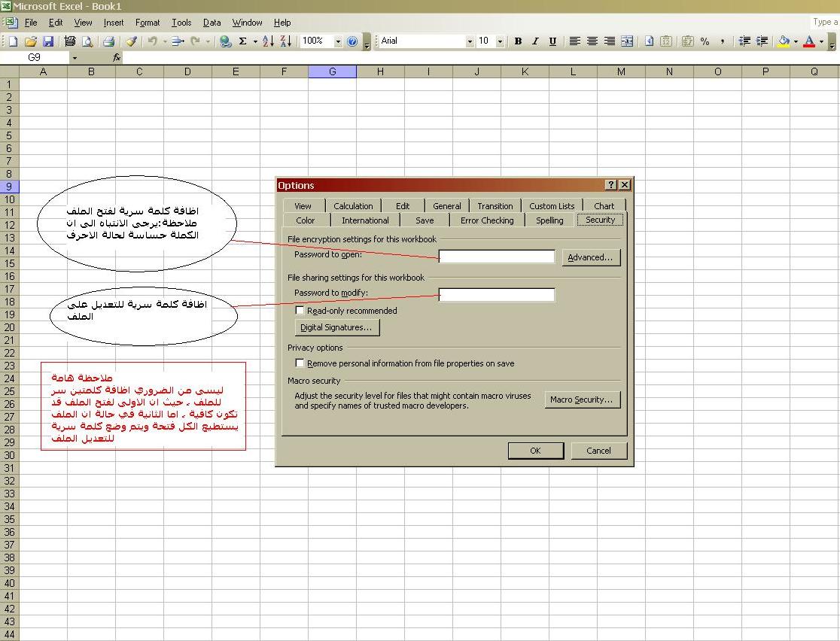Image resolution: width=840 pixels, height=641 pixels.
Task: Click the Password to open field
Action: [497, 257]
